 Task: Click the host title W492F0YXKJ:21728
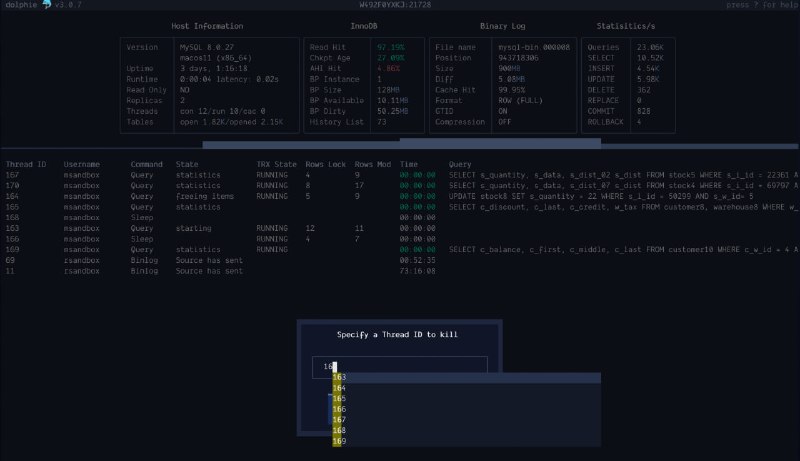point(395,5)
